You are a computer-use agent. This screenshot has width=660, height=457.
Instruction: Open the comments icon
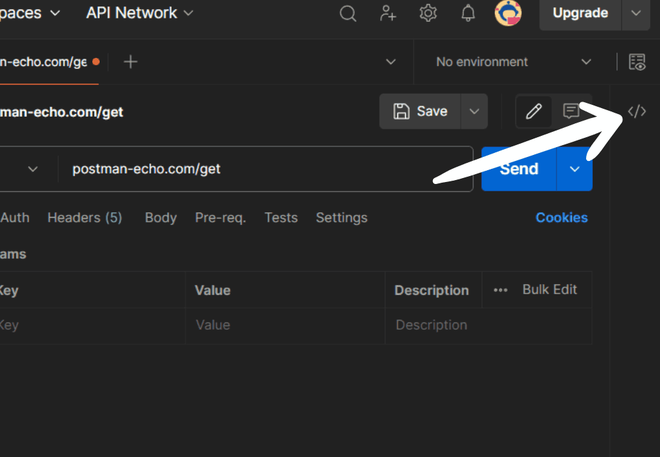coord(571,111)
